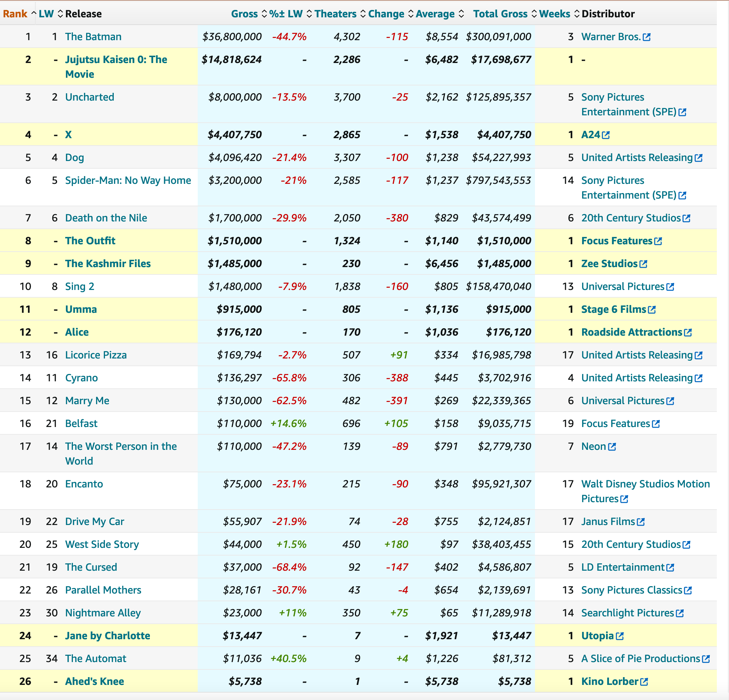Viewport: 729px width, 700px height.
Task: Open The Worst Person in the World link
Action: click(121, 453)
